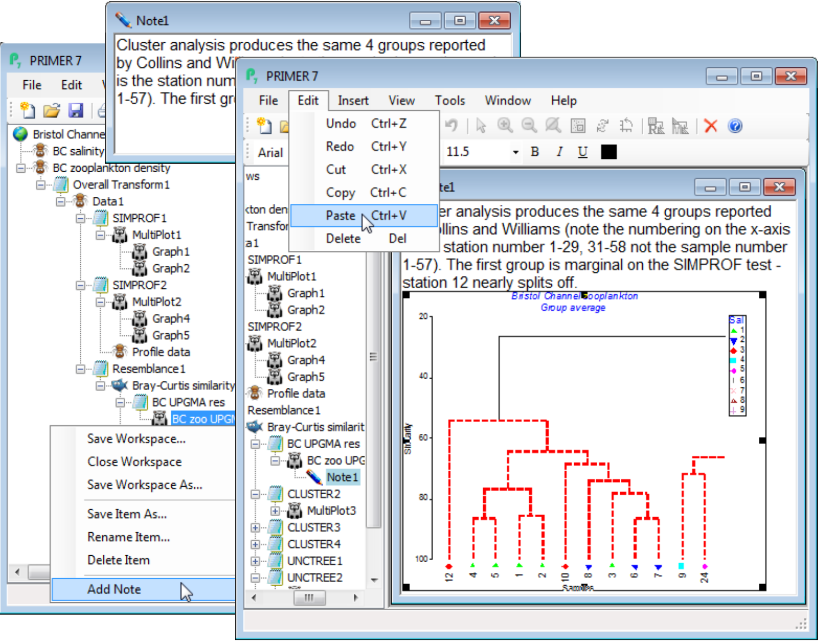Open the font size 11.5 dropdown
The width and height of the screenshot is (822, 644).
515,152
